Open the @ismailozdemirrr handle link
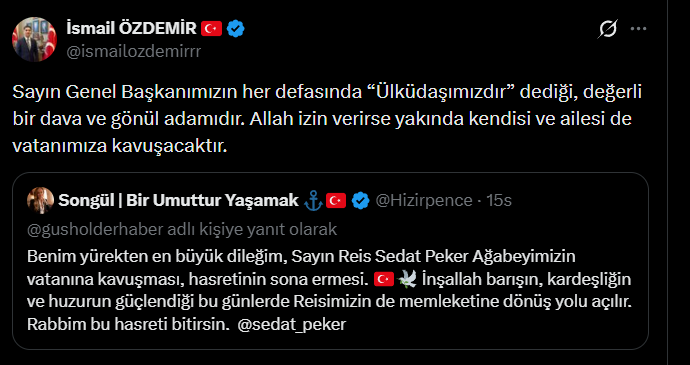 [x=133, y=52]
